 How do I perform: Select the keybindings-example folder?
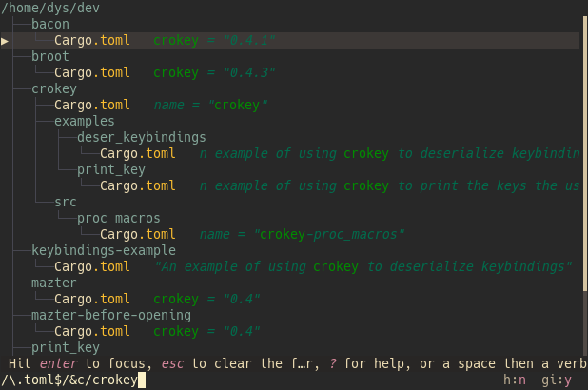click(104, 250)
